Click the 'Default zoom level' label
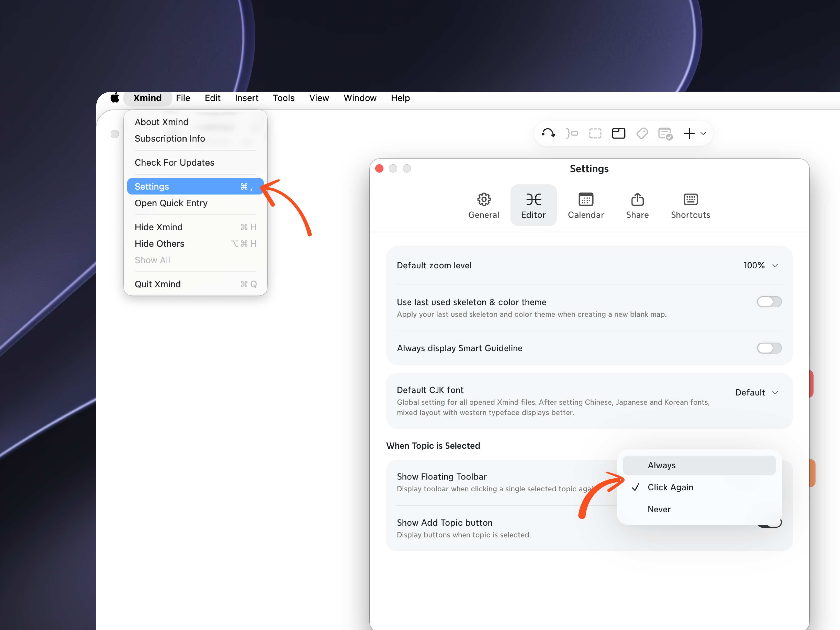 click(434, 265)
